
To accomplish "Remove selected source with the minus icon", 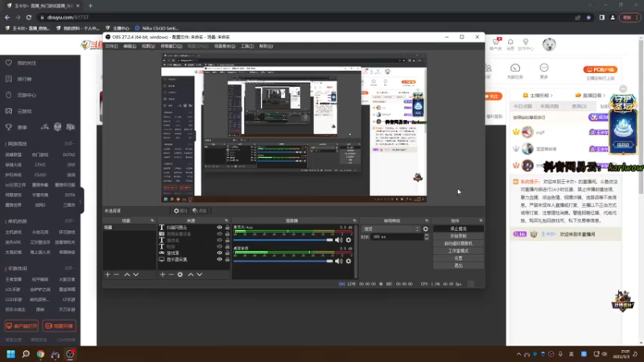I will [171, 274].
